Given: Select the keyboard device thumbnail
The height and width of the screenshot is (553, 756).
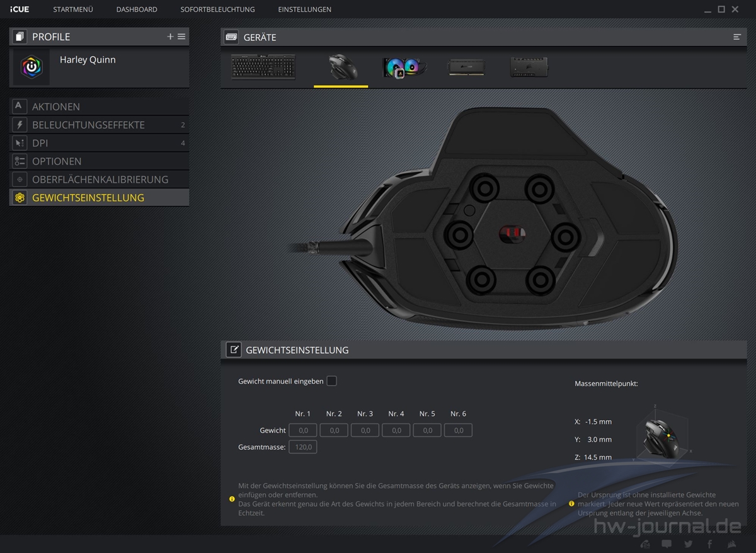Looking at the screenshot, I should click(x=263, y=67).
